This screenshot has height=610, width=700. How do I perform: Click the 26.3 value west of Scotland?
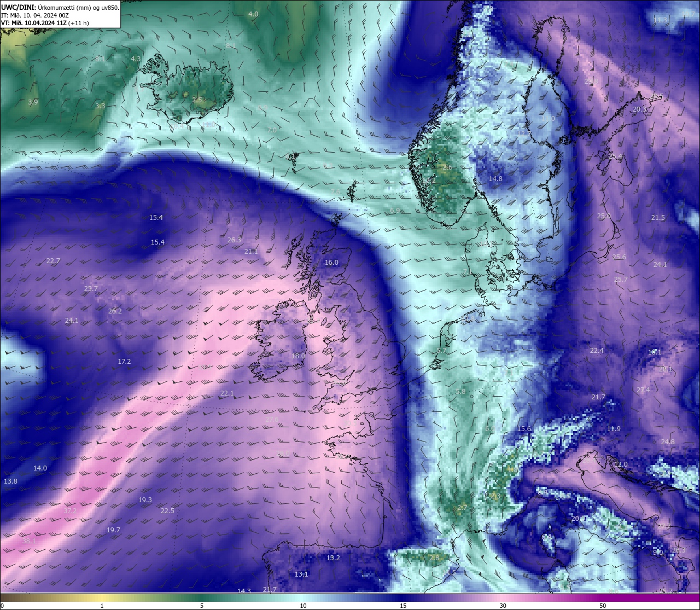[234, 240]
